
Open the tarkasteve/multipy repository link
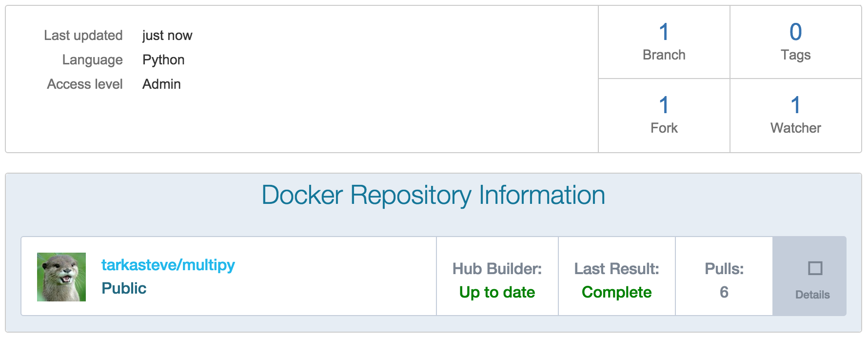point(168,265)
